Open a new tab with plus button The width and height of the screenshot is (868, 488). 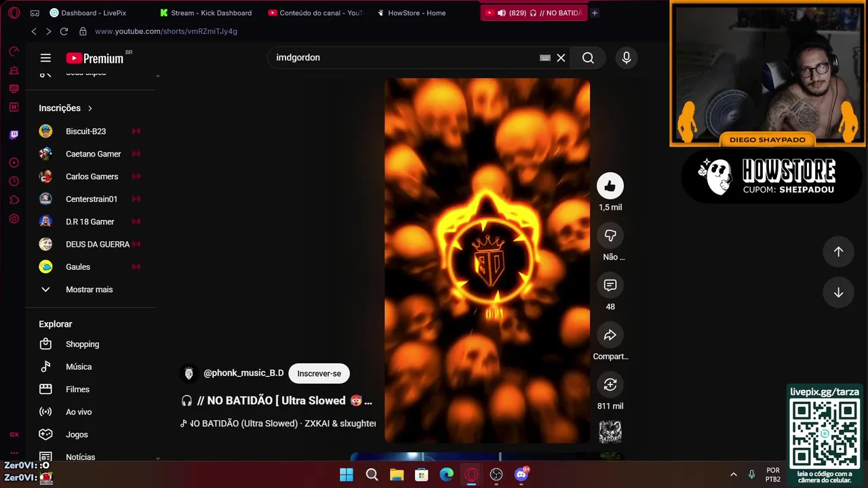click(595, 13)
